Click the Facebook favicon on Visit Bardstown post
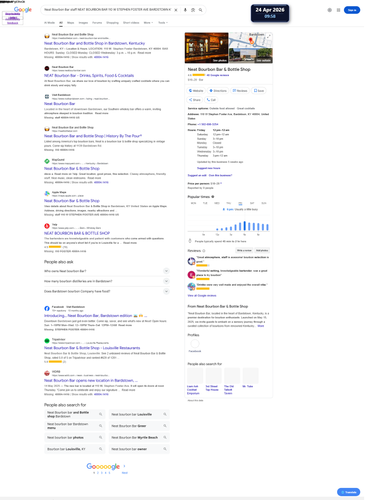Viewport: 367px width, 500px height. click(x=47, y=308)
